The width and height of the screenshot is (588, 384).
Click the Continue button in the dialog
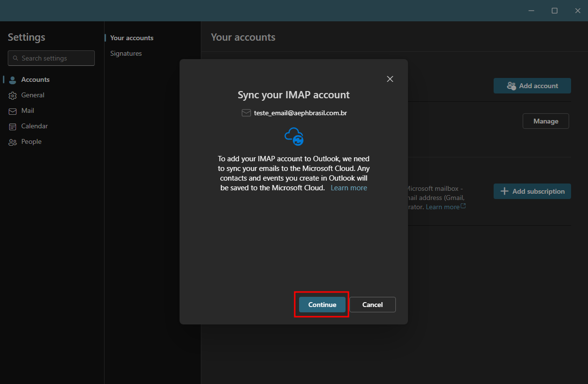tap(322, 305)
